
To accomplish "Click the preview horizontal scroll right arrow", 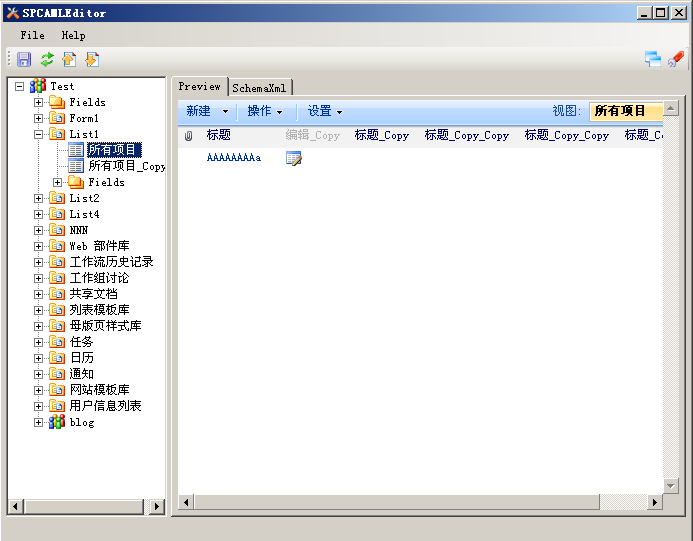I will coord(655,502).
